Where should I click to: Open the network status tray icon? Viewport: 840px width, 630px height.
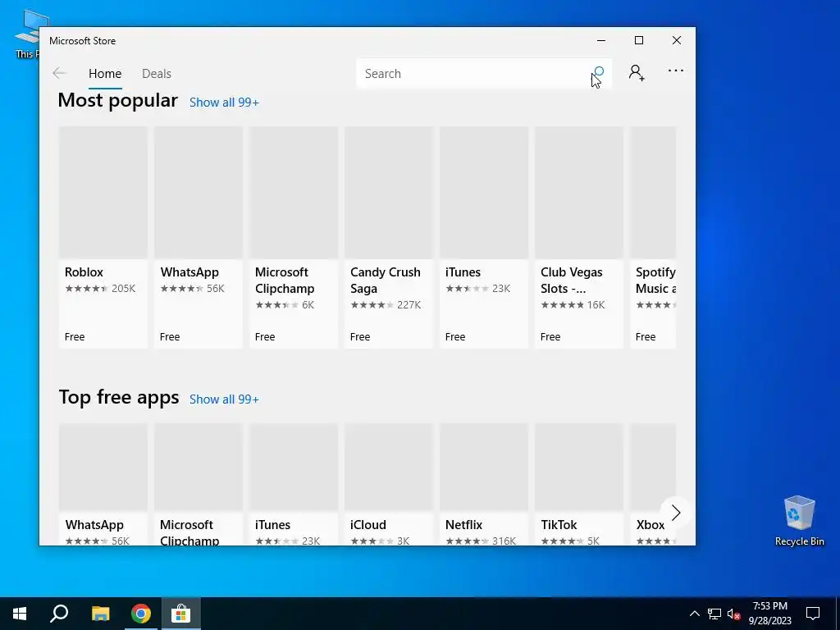714,614
